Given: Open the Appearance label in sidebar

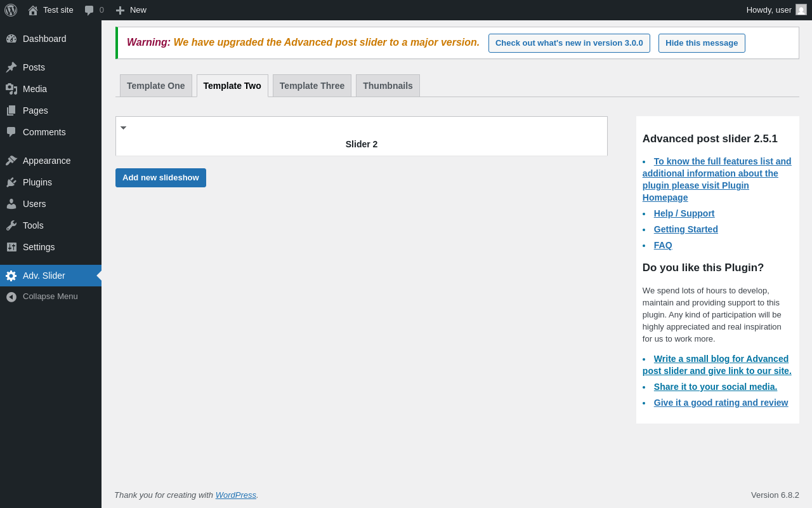Looking at the screenshot, I should 47,161.
